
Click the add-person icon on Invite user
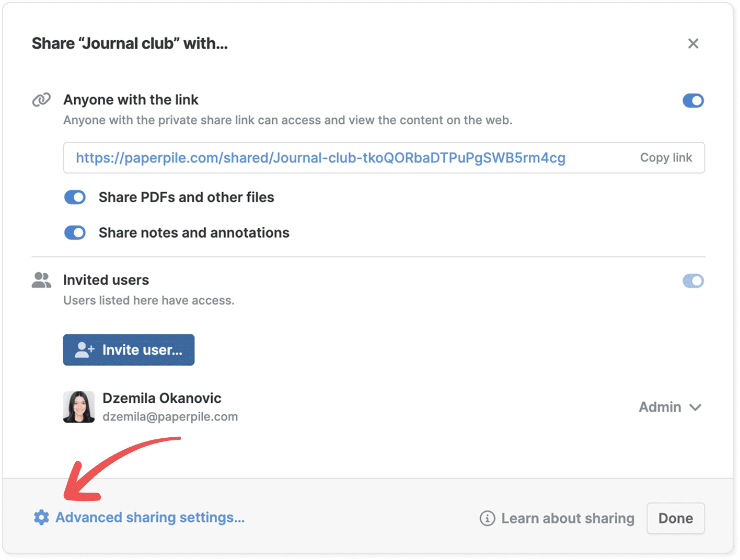(x=84, y=349)
